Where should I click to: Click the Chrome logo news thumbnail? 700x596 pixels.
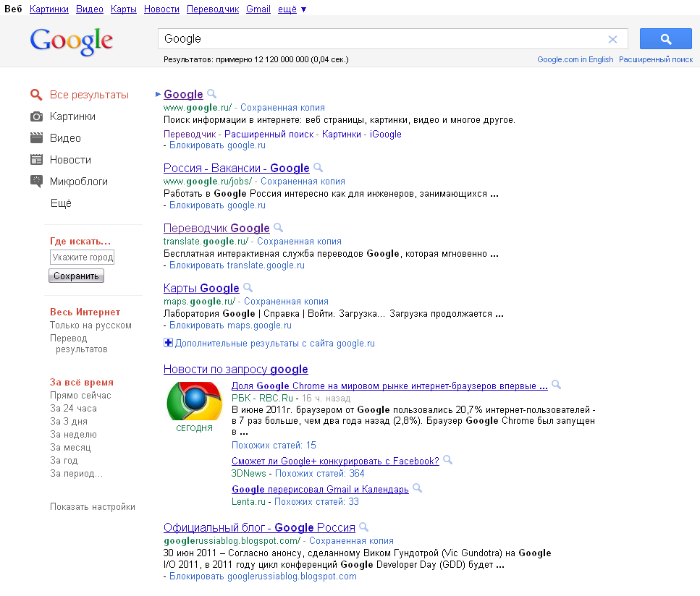click(194, 401)
